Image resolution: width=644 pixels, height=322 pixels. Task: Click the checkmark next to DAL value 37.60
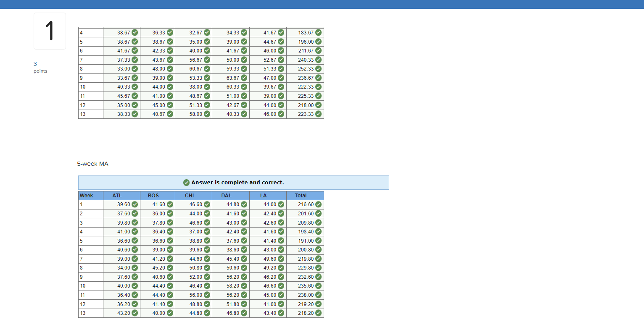[244, 241]
